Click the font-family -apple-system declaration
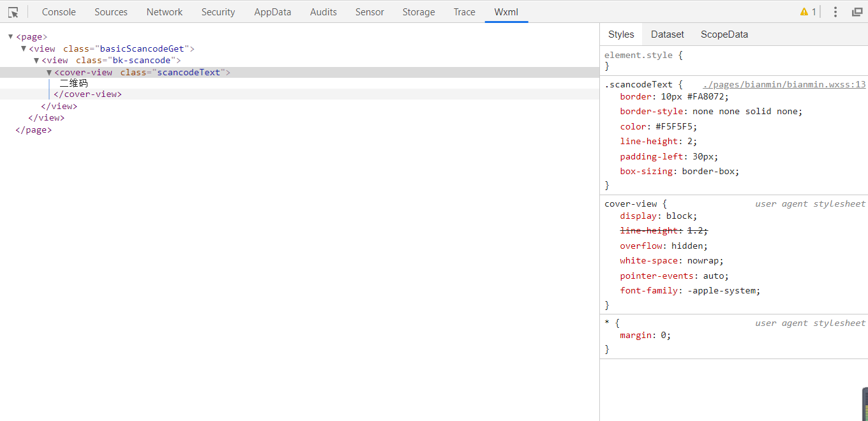This screenshot has height=421, width=868. point(690,291)
